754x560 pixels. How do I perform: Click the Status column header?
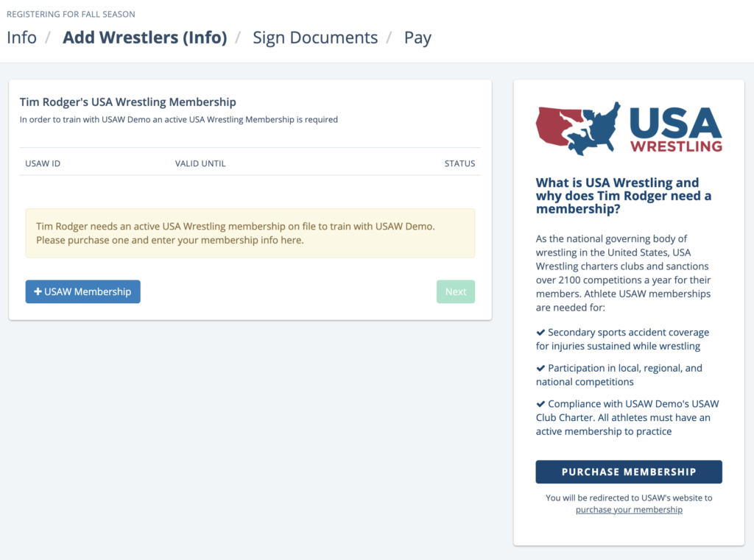pyautogui.click(x=459, y=163)
